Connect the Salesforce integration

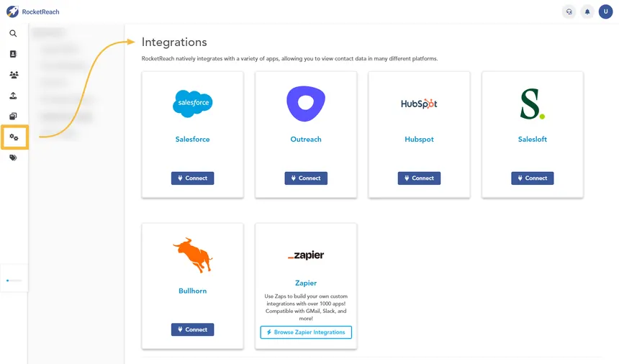point(192,178)
